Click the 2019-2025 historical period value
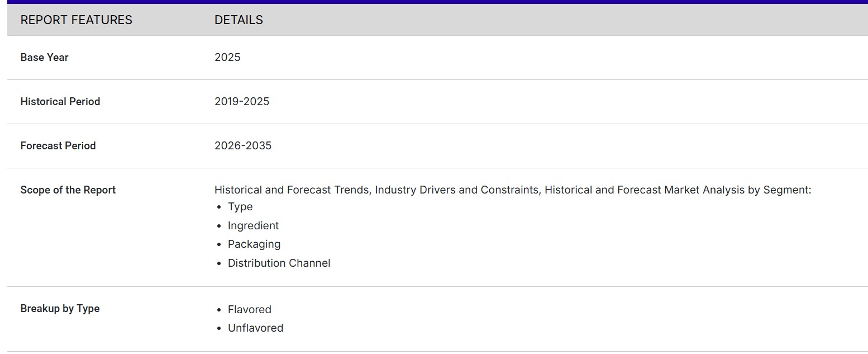The image size is (868, 354). click(241, 102)
